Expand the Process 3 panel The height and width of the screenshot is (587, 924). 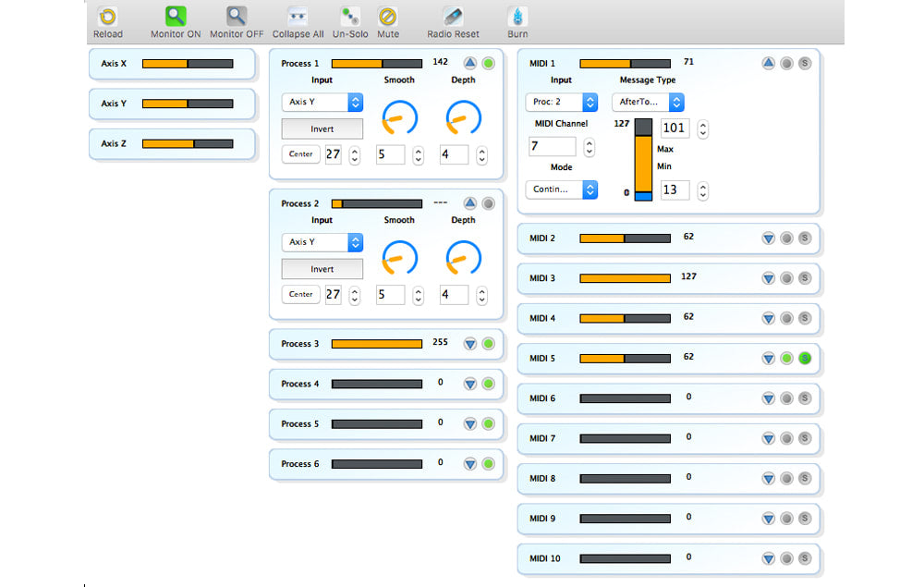click(469, 344)
